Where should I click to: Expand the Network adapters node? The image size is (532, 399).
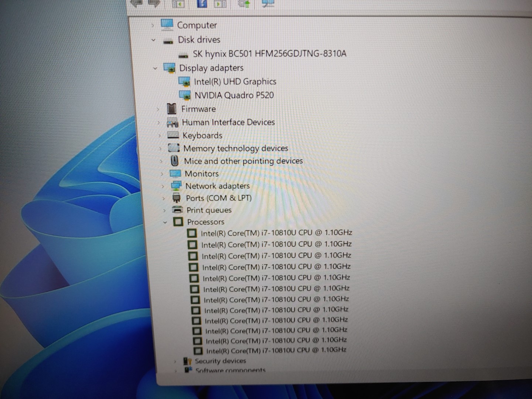pyautogui.click(x=163, y=186)
